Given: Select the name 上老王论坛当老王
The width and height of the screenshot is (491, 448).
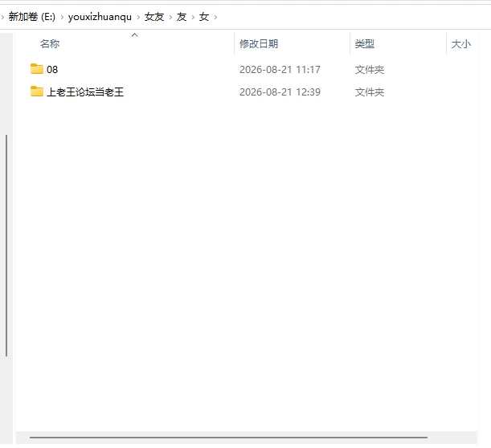Looking at the screenshot, I should tap(85, 92).
